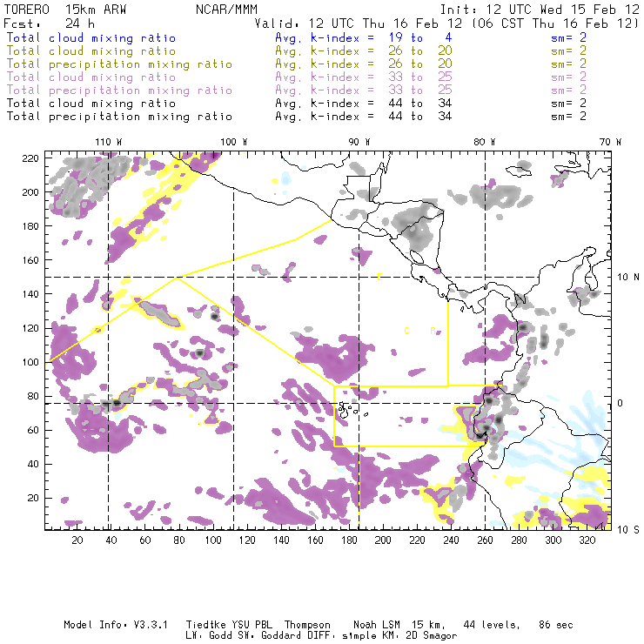Click the '70 W' longitude label
The image size is (644, 644).
click(610, 142)
